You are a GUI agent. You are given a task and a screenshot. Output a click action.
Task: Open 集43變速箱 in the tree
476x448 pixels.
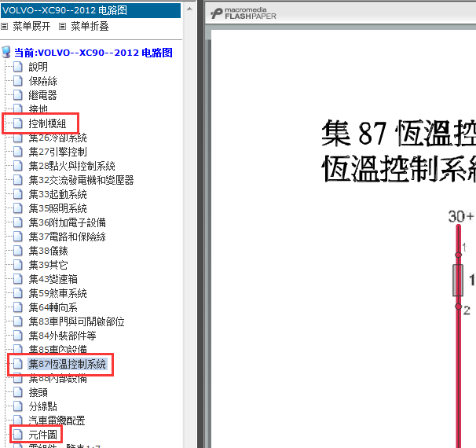(53, 279)
